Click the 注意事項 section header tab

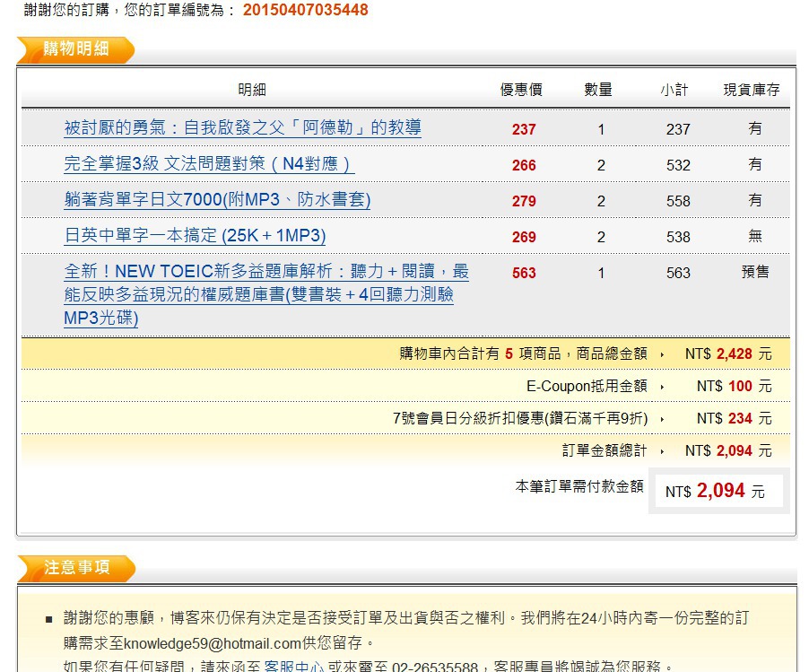point(76,568)
